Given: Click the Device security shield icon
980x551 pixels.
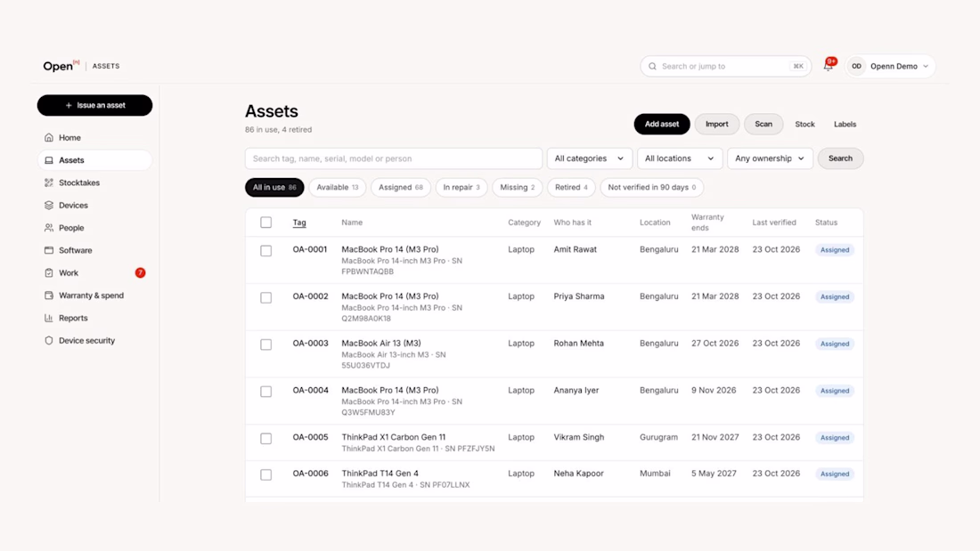Looking at the screenshot, I should [49, 340].
